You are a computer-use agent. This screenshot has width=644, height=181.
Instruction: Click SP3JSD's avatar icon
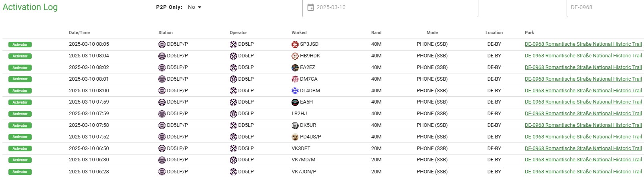tap(295, 44)
